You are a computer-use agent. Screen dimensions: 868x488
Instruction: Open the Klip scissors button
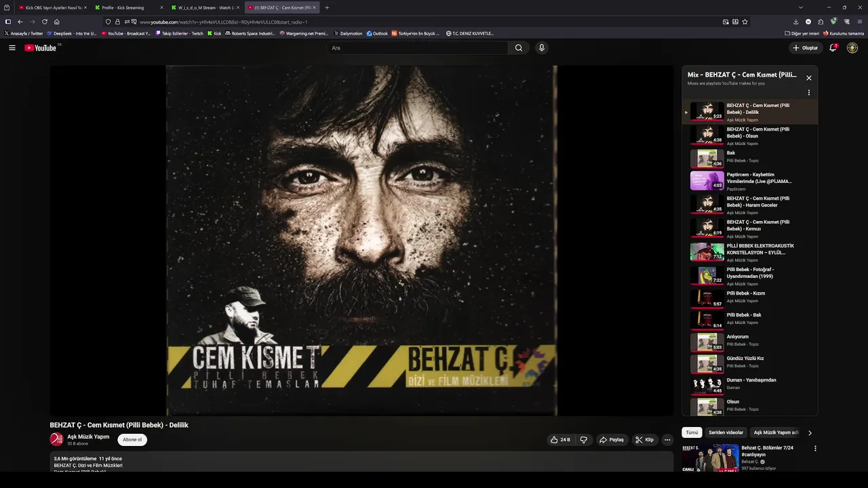coord(644,440)
